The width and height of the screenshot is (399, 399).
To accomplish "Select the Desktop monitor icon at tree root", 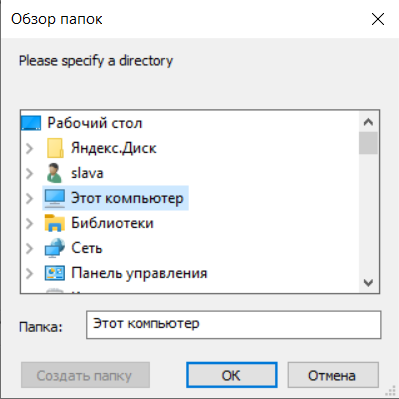I will click(x=31, y=123).
